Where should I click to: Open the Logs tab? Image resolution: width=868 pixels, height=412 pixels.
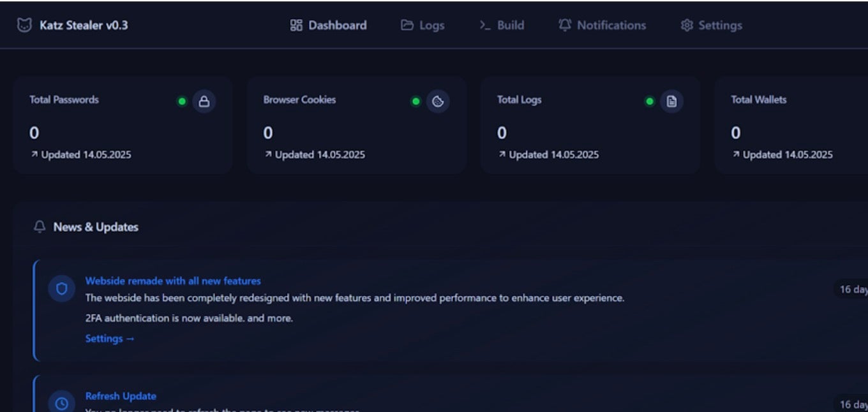coord(423,26)
